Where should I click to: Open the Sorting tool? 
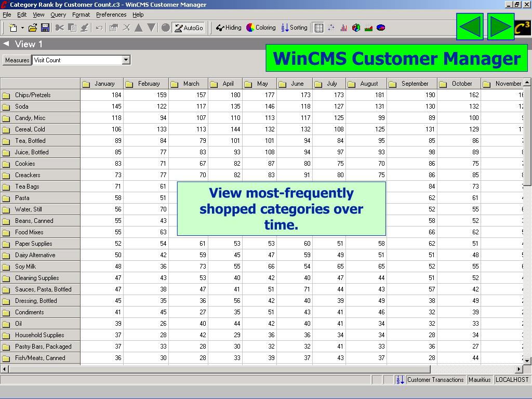[294, 28]
